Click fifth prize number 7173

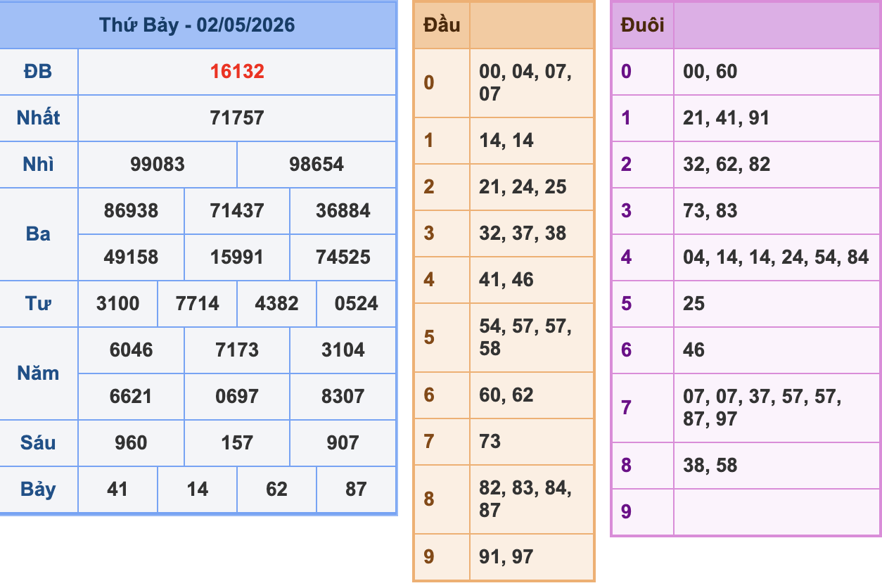click(x=237, y=350)
